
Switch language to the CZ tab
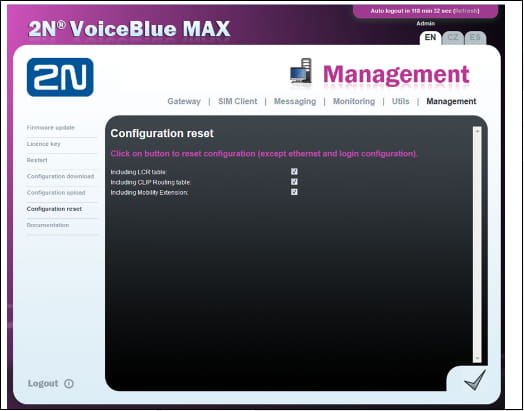(452, 37)
